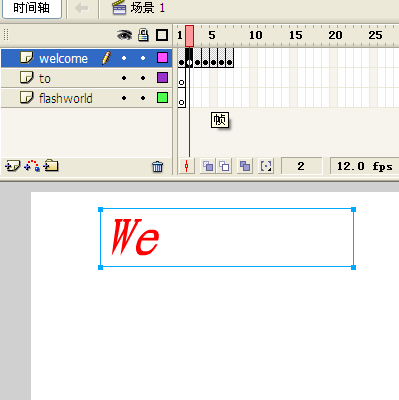Click the 12.0 fps frame rate field
Viewport: 399px width, 400px height.
[x=364, y=166]
